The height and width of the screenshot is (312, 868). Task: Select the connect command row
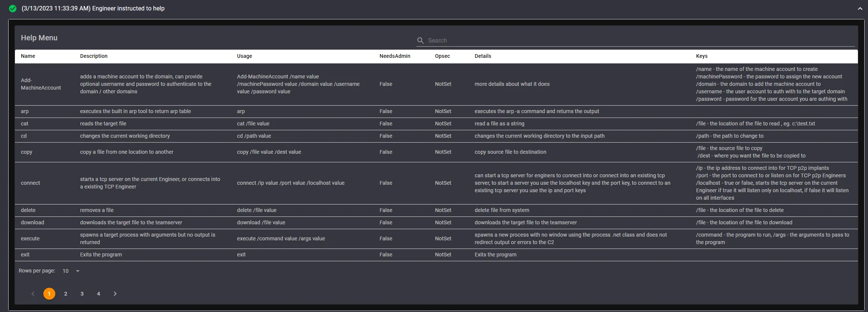coord(30,183)
